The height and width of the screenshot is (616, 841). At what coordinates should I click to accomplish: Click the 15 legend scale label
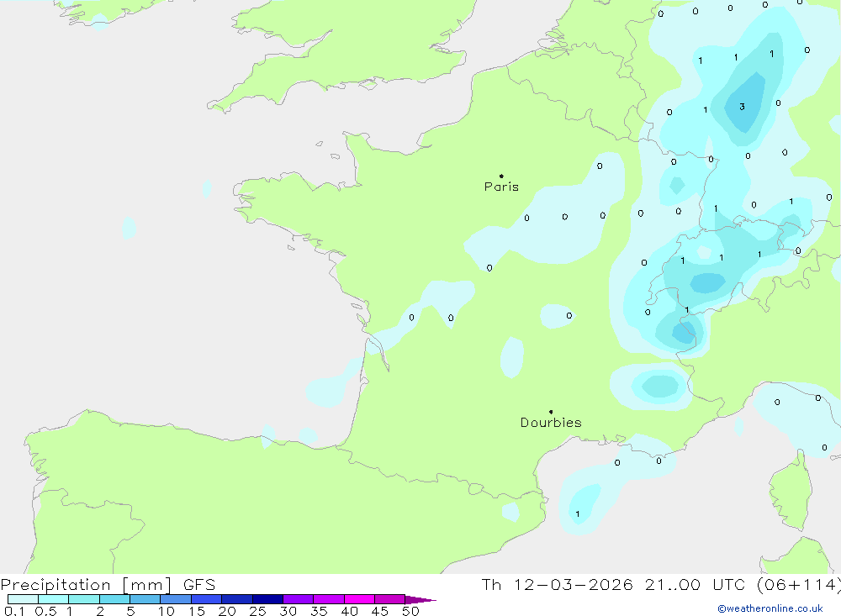[x=197, y=611]
